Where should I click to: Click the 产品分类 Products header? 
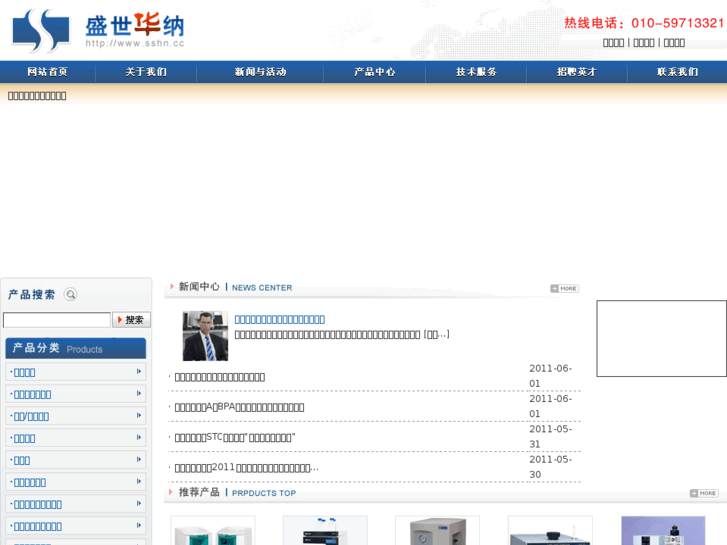pos(76,348)
